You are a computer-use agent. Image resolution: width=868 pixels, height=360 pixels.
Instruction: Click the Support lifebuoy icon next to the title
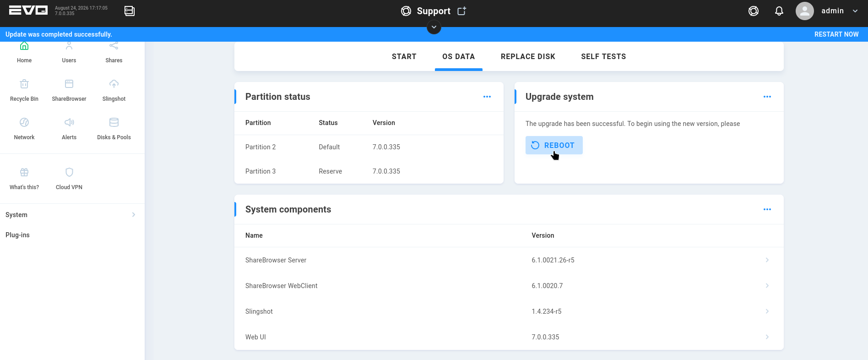point(406,11)
